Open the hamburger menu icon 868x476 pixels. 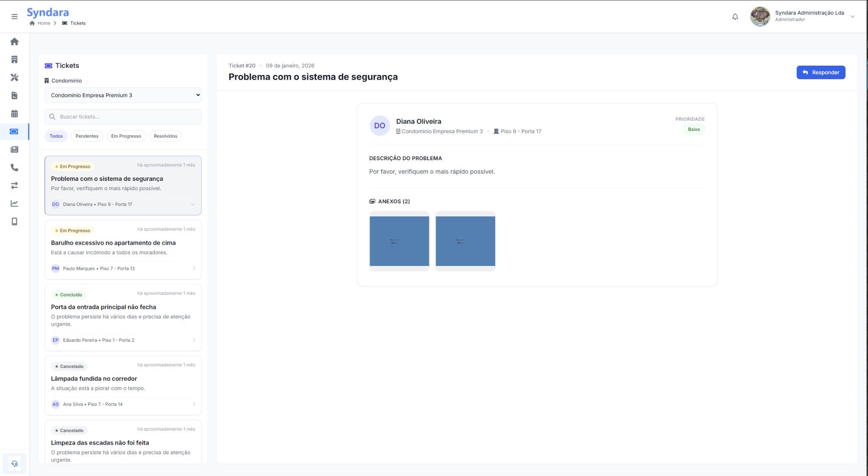click(14, 17)
